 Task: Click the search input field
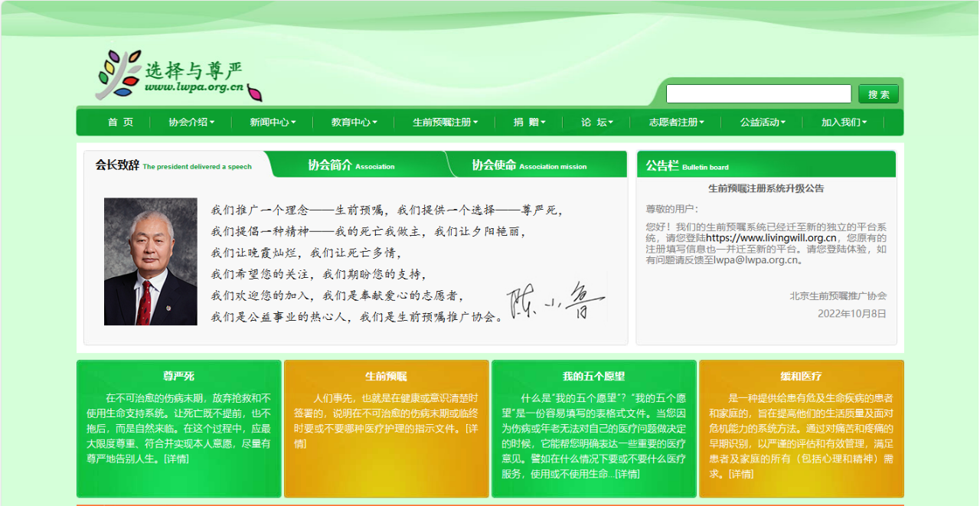coord(758,94)
